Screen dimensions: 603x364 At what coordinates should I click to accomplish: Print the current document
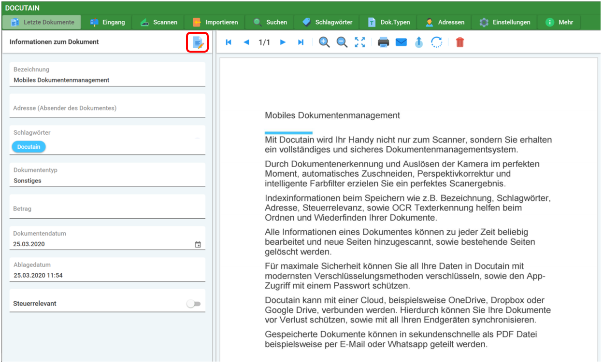(384, 42)
